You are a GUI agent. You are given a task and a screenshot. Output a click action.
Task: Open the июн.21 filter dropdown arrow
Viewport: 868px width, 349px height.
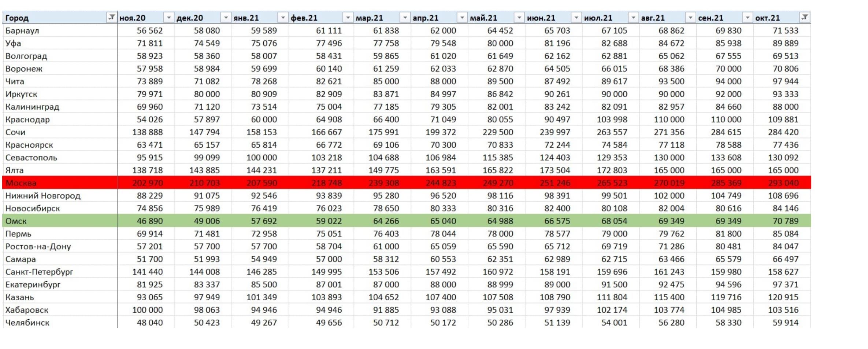576,17
